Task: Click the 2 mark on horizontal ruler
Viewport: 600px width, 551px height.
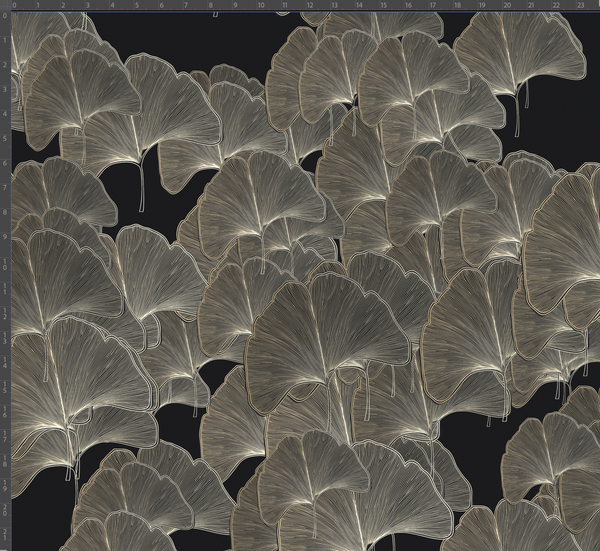Action: click(61, 5)
